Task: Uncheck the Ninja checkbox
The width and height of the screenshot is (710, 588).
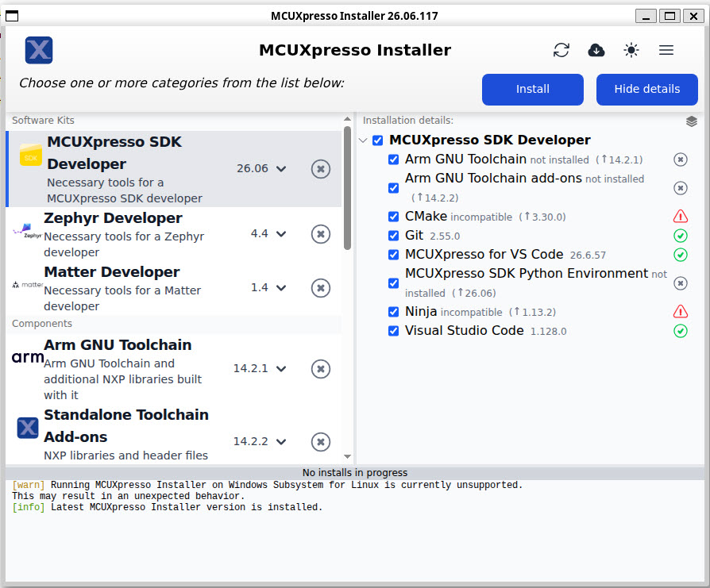Action: (393, 312)
